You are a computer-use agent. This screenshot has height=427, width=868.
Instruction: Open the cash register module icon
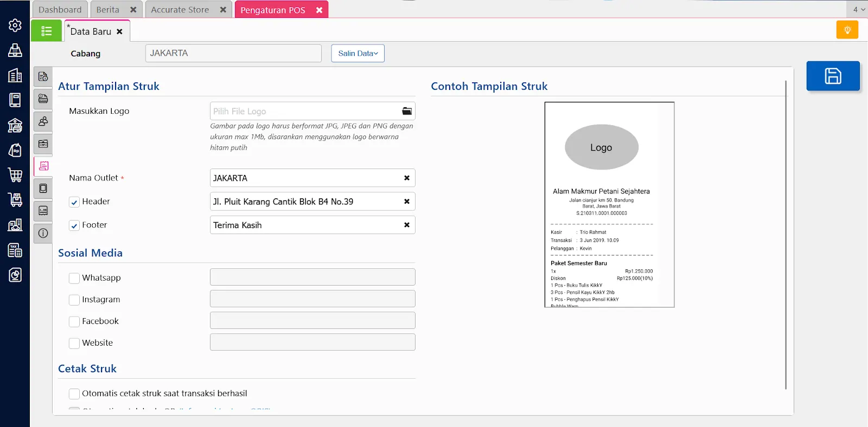point(15,50)
